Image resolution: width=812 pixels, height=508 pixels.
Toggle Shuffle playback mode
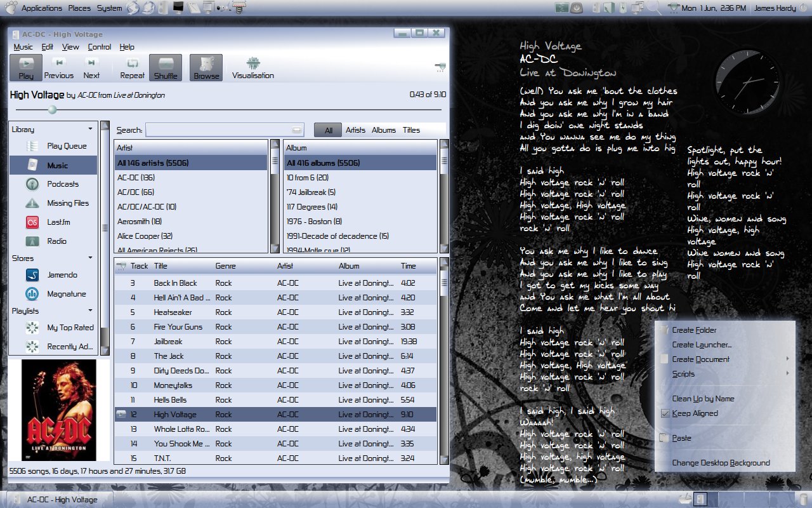(x=166, y=67)
